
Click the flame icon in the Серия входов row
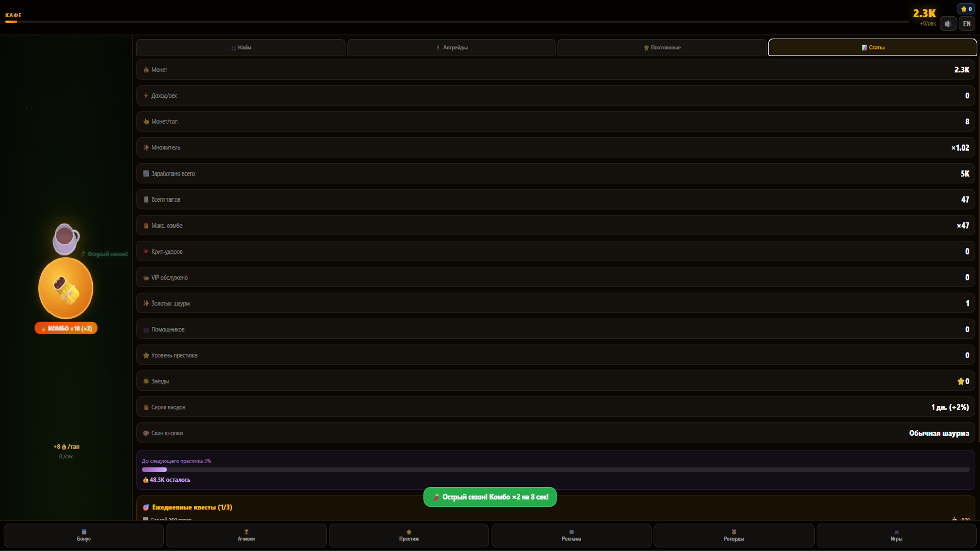pos(146,407)
